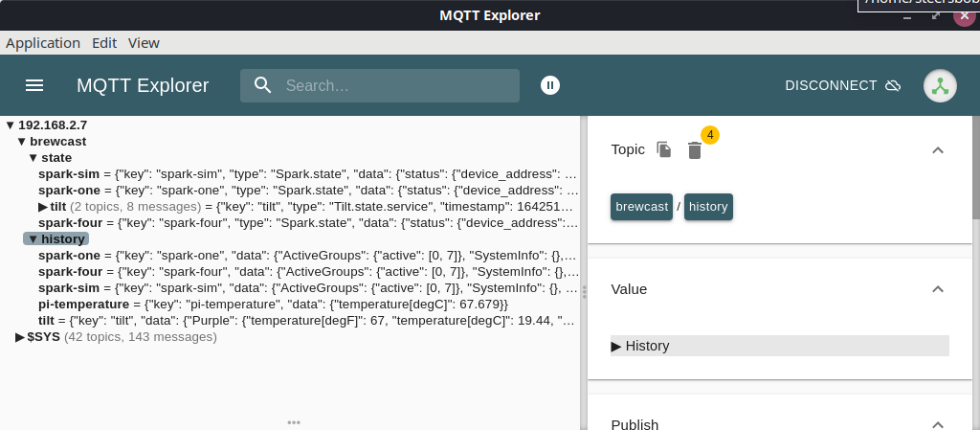
Task: Open the View menu
Action: [x=144, y=43]
